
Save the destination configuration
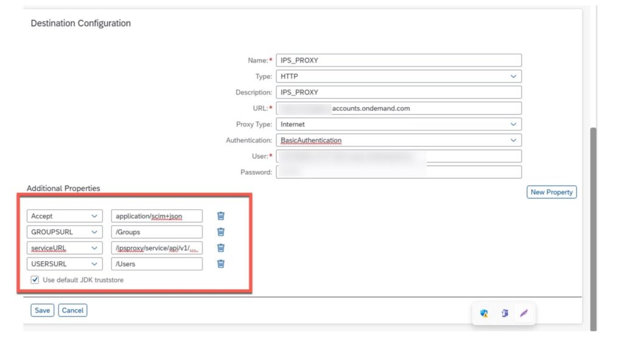click(41, 310)
